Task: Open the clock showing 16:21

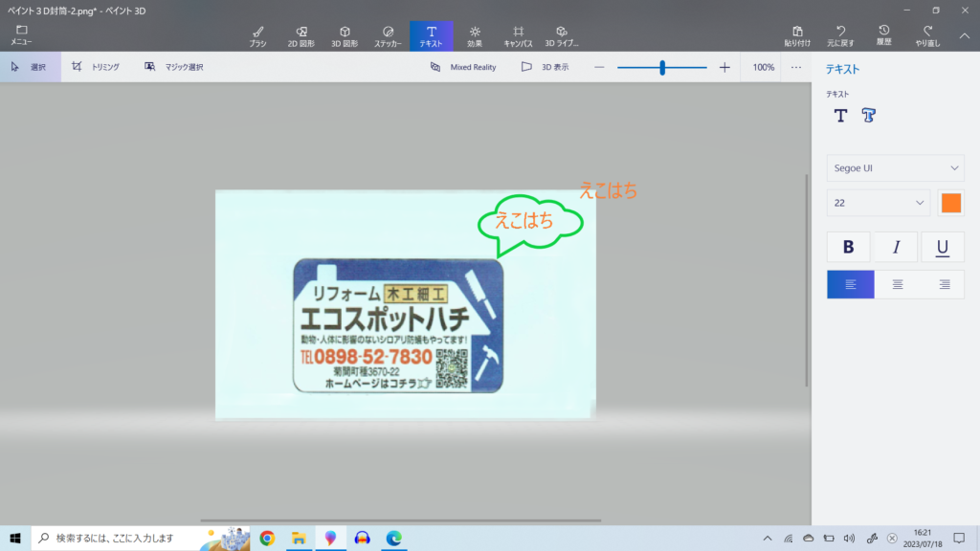Action: 923,538
